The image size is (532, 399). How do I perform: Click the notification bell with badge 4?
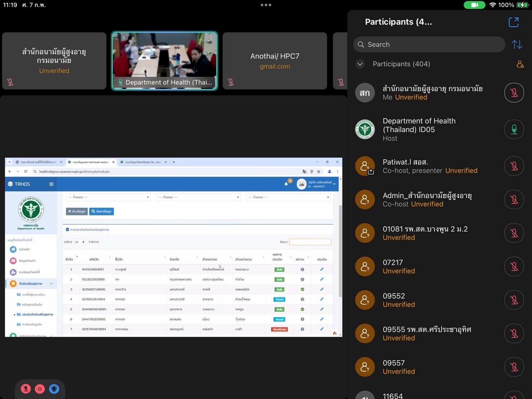point(286,184)
